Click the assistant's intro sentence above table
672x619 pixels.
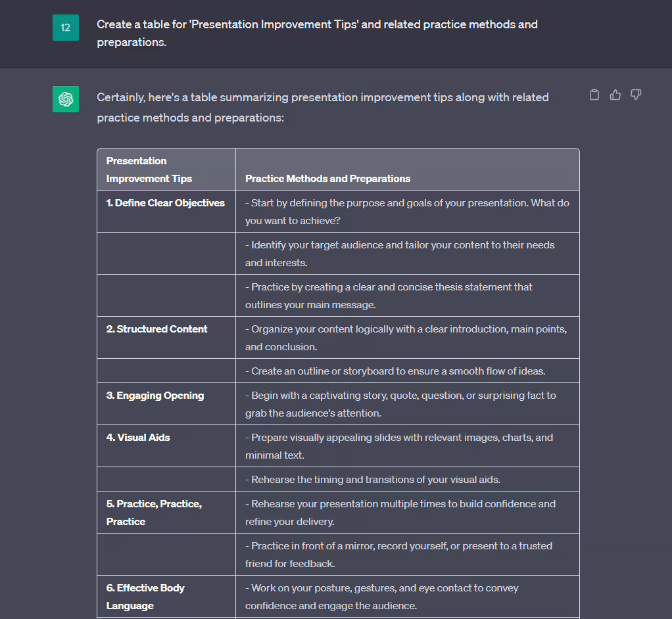322,108
